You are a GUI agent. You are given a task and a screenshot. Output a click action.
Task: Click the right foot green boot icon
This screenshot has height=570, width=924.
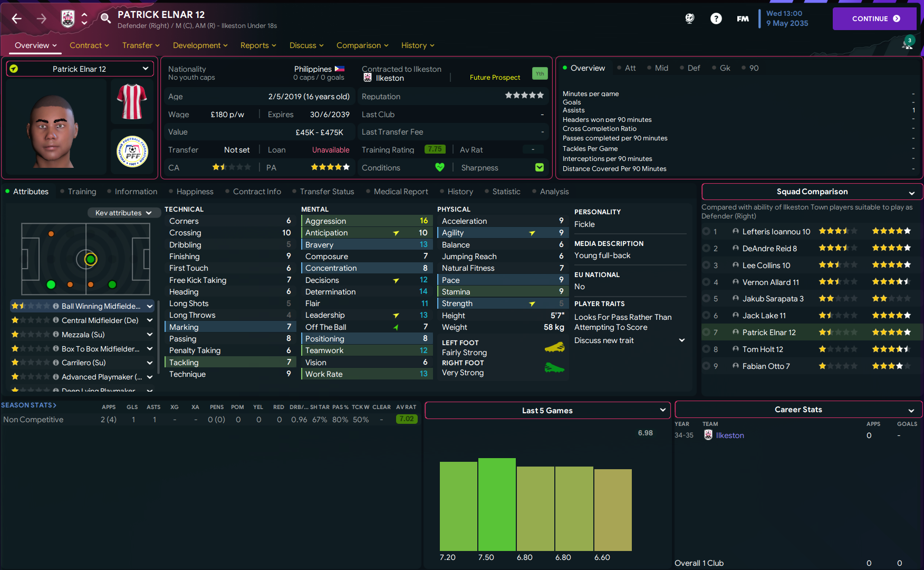coord(554,367)
